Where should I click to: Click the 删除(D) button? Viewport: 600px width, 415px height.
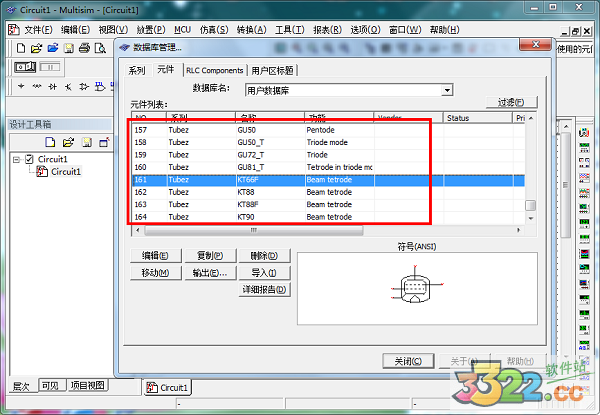(264, 256)
